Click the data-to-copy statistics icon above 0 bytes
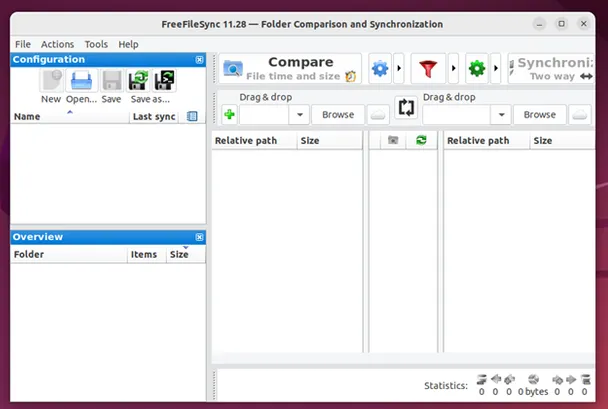 [x=534, y=379]
